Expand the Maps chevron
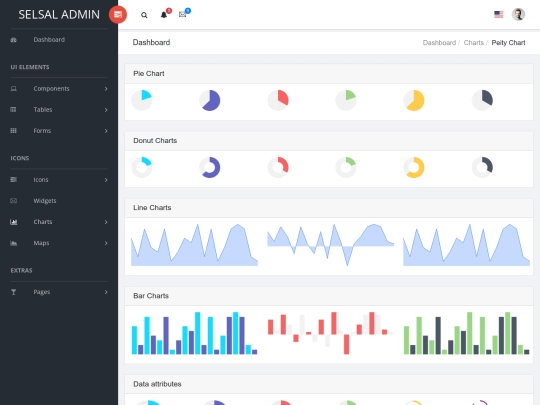 (106, 243)
